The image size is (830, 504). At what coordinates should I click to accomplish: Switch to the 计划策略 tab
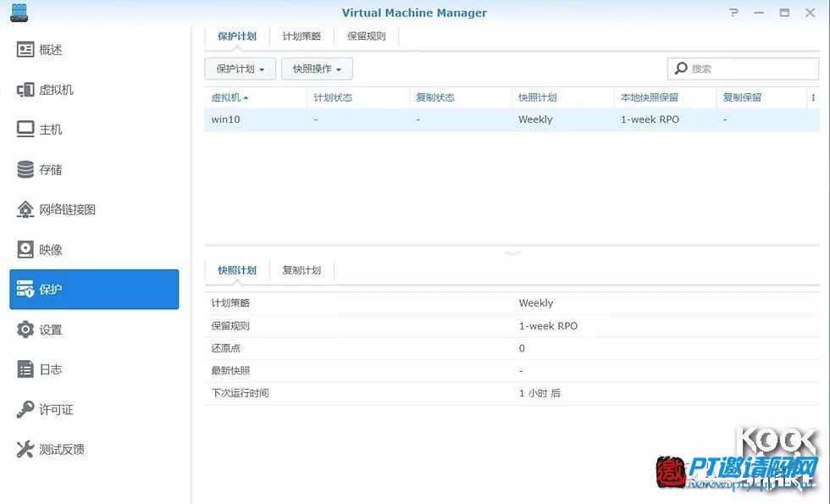click(x=302, y=36)
